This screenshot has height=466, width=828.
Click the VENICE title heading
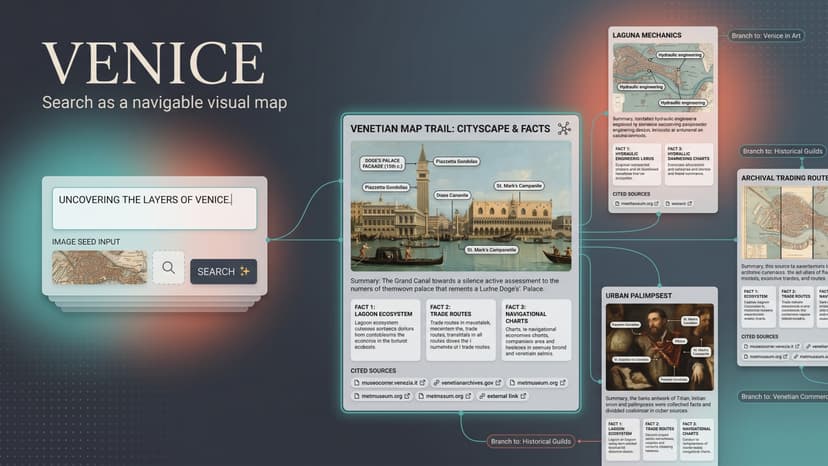pos(153,63)
